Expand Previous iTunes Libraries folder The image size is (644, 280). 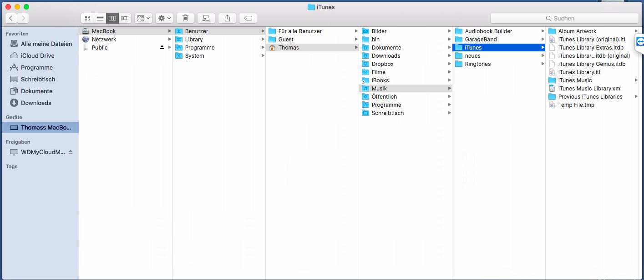coord(636,96)
